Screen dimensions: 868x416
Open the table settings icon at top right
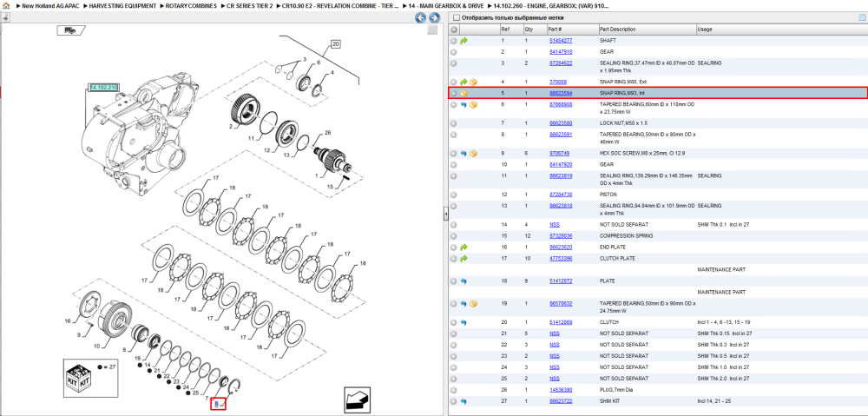(x=862, y=17)
